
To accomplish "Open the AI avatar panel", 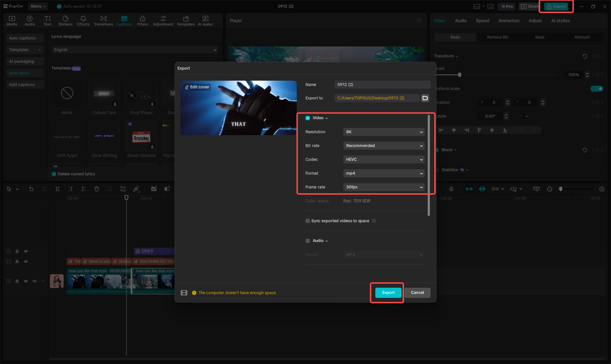I will point(205,20).
